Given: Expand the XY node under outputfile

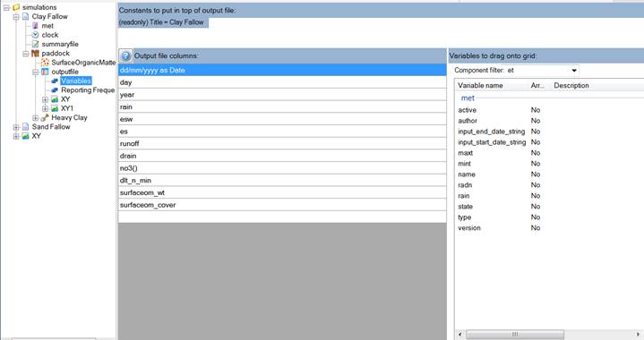Looking at the screenshot, I should point(45,99).
